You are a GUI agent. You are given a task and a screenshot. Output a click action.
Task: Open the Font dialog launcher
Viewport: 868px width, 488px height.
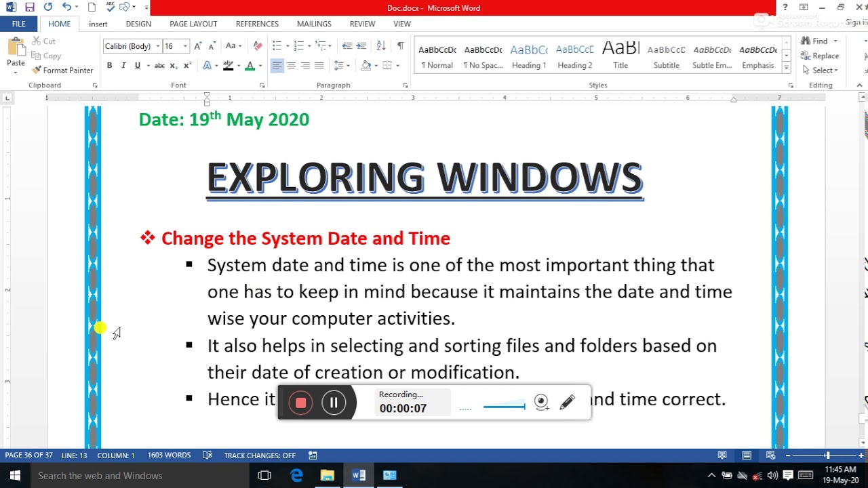(262, 85)
